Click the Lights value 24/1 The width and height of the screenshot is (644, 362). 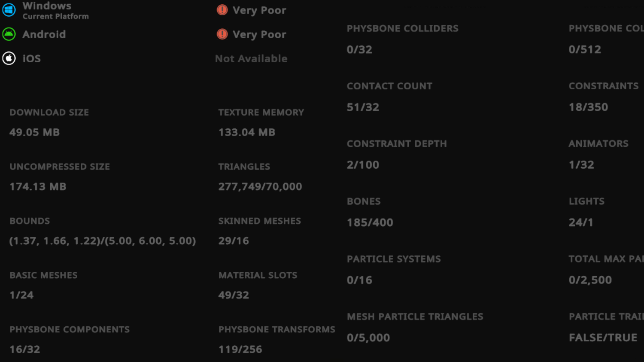pyautogui.click(x=580, y=222)
